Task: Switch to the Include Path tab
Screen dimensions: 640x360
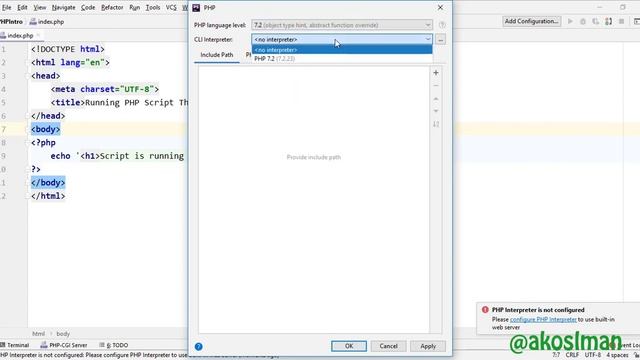Action: [217, 55]
